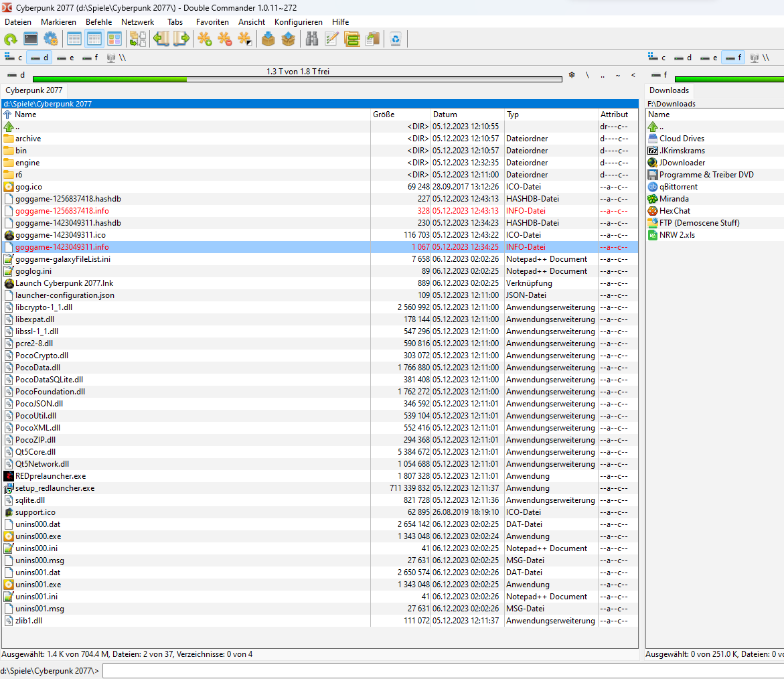Screen dimensions: 784x679
Task: Open search with the binoculars icon
Action: (311, 39)
